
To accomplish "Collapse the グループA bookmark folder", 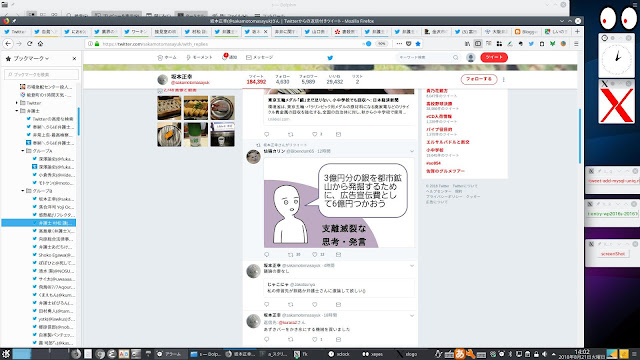I will click(23, 151).
